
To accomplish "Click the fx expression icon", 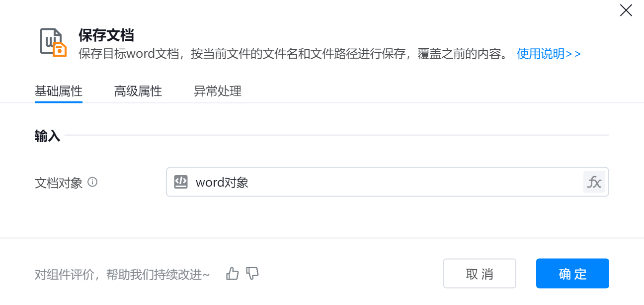I will [594, 182].
